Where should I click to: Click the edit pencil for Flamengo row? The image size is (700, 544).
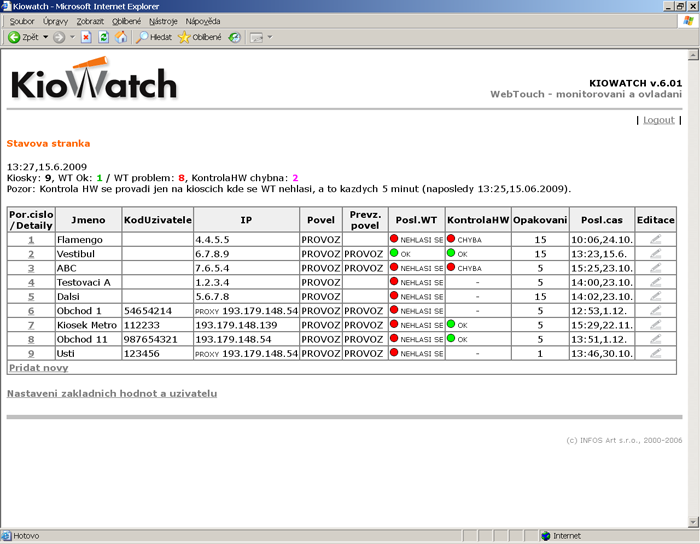(656, 240)
